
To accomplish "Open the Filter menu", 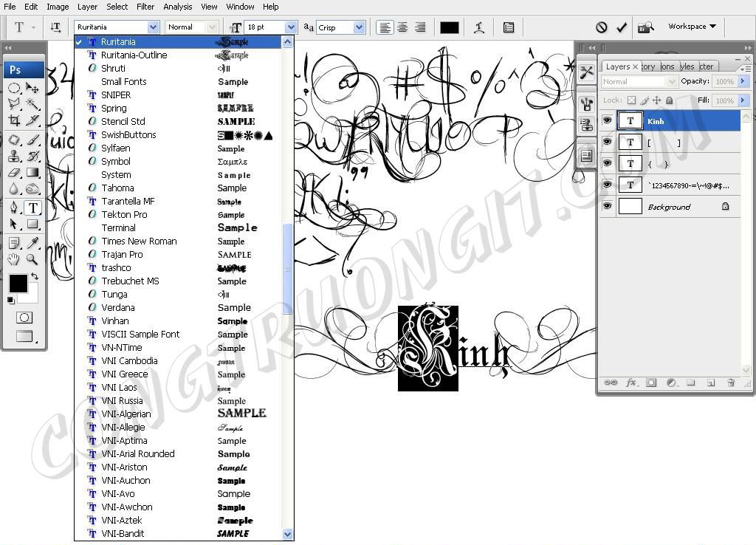I will coord(145,7).
